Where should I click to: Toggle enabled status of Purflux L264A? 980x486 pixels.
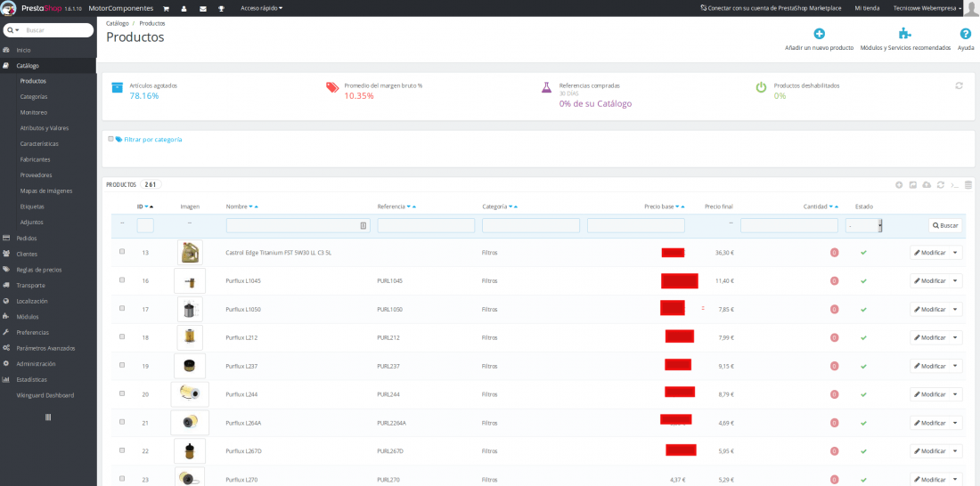(864, 423)
